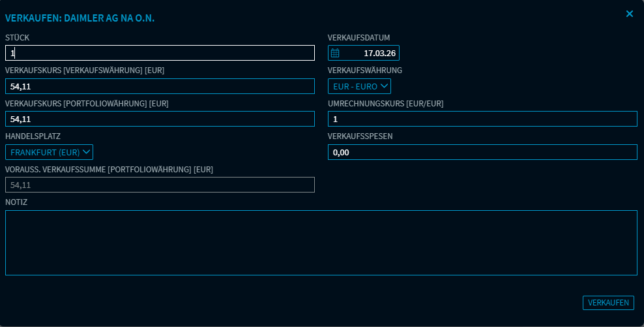Click the chevron arrow on Frankfurt (EUR) selector

coord(87,152)
